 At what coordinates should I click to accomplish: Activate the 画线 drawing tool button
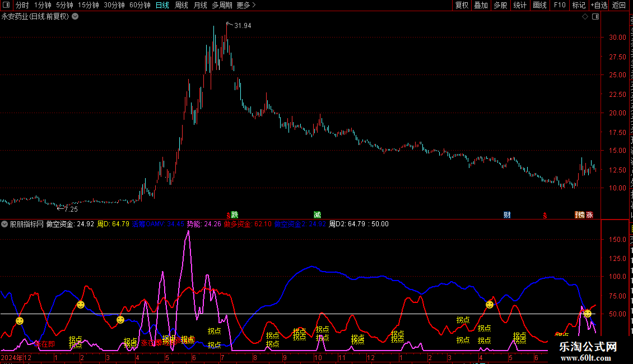[x=540, y=5]
